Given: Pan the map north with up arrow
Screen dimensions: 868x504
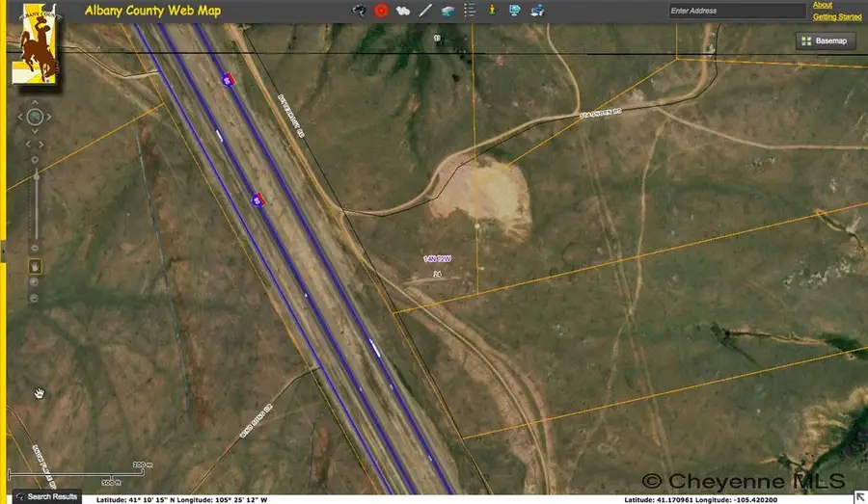Looking at the screenshot, I should pyautogui.click(x=36, y=100).
